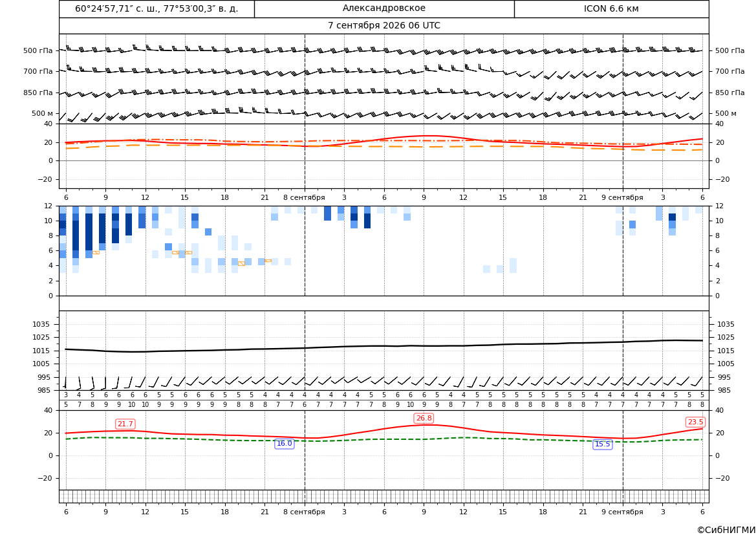Click the right 500 м level label
Viewport: 756px width, 535px height.
pos(726,114)
